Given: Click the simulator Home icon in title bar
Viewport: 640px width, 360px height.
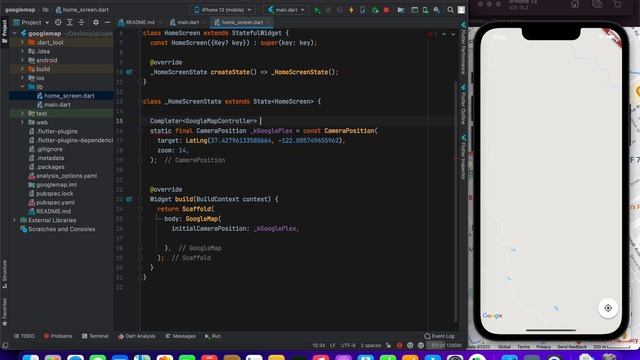Looking at the screenshot, I should [x=575, y=4].
